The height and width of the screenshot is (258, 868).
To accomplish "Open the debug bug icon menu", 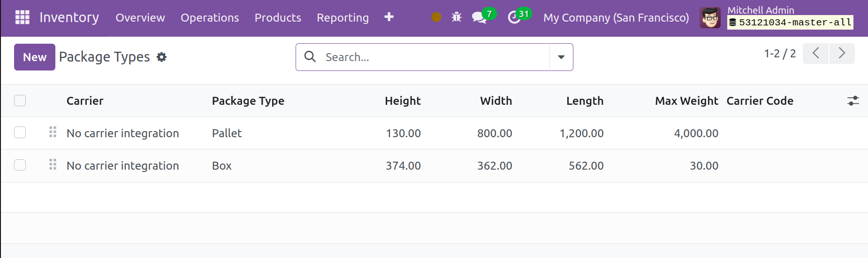I will [456, 17].
